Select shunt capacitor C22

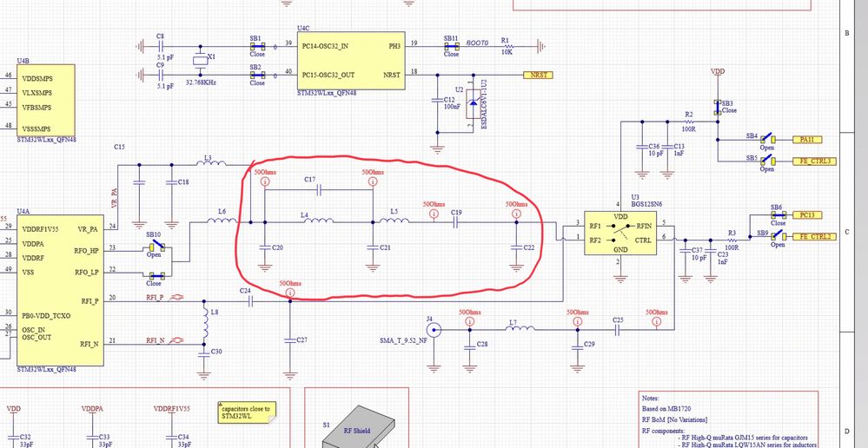516,247
